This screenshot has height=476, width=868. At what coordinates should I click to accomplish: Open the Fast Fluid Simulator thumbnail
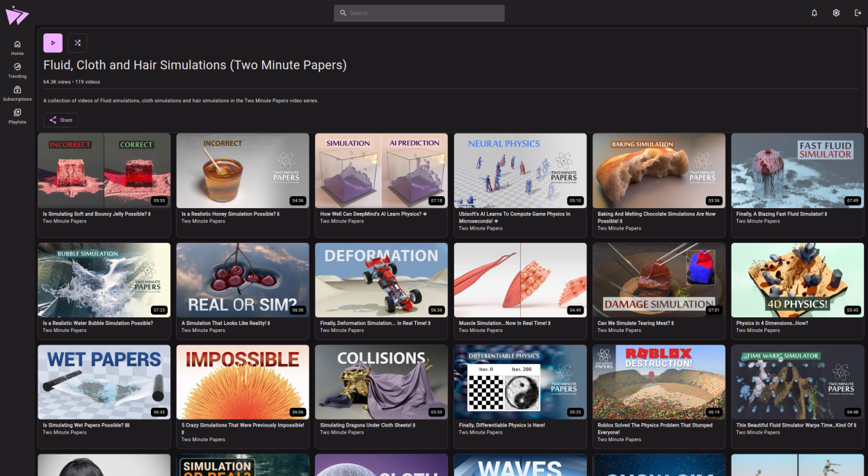(x=798, y=171)
